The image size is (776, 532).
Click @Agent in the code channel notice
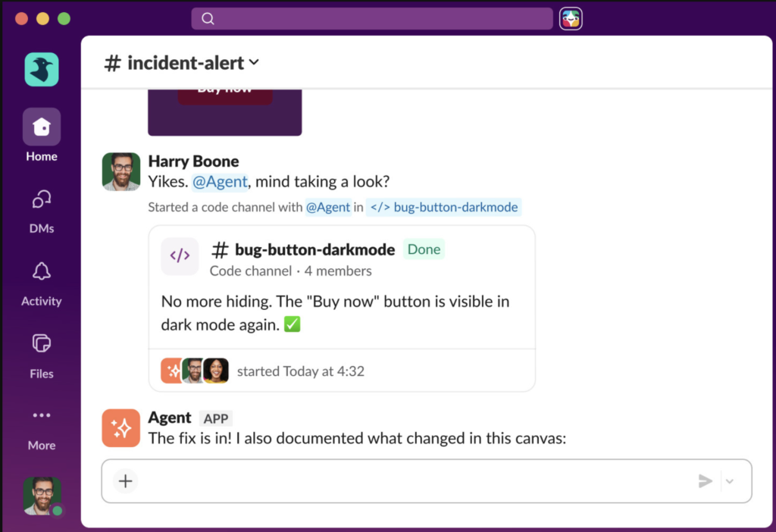[x=328, y=207]
